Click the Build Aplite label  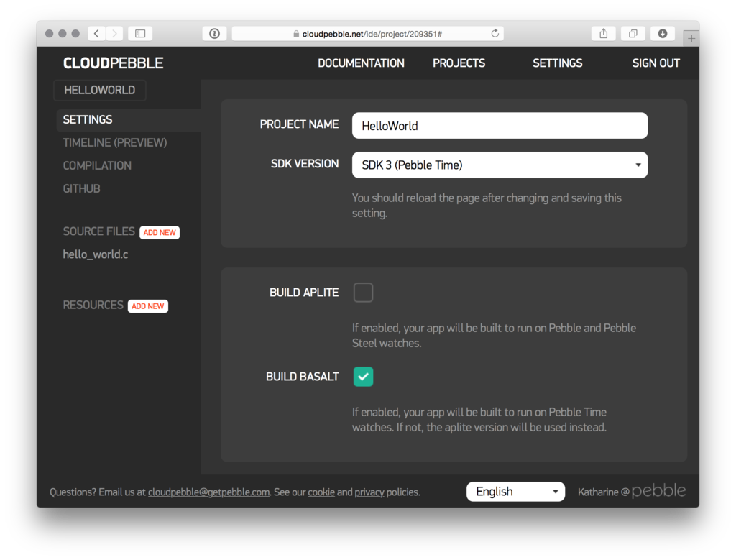(304, 293)
